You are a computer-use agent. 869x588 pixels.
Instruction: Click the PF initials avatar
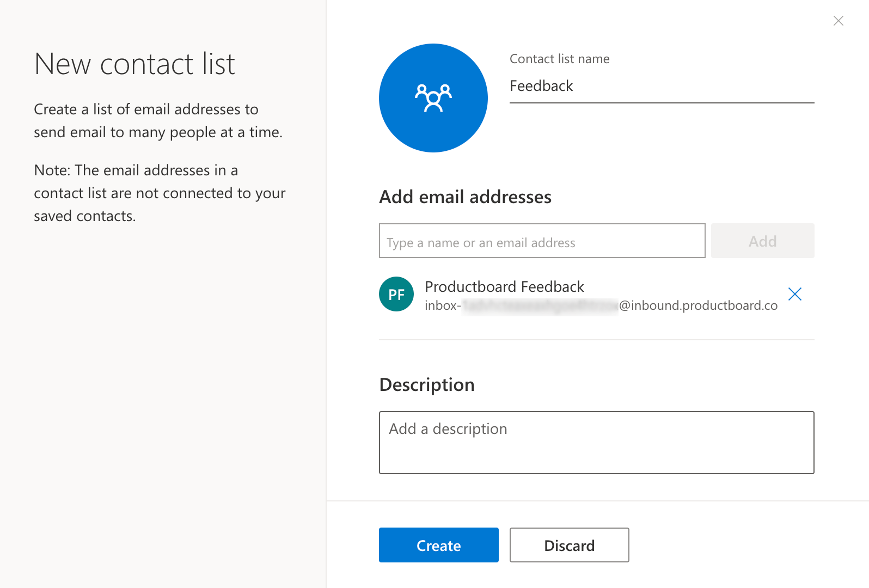[396, 294]
